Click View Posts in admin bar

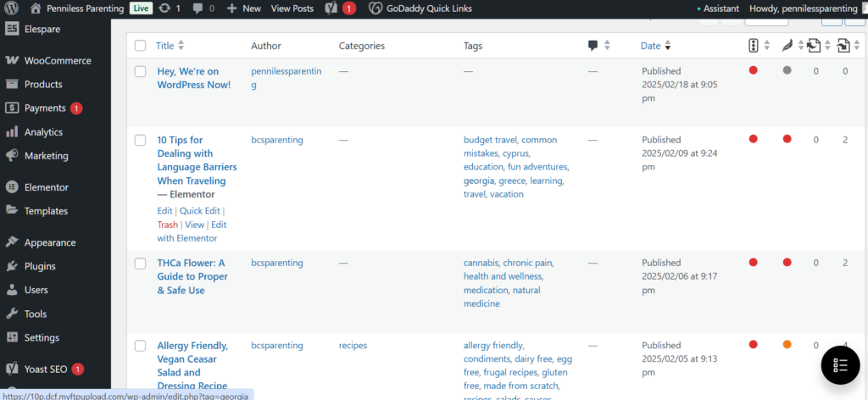[292, 8]
